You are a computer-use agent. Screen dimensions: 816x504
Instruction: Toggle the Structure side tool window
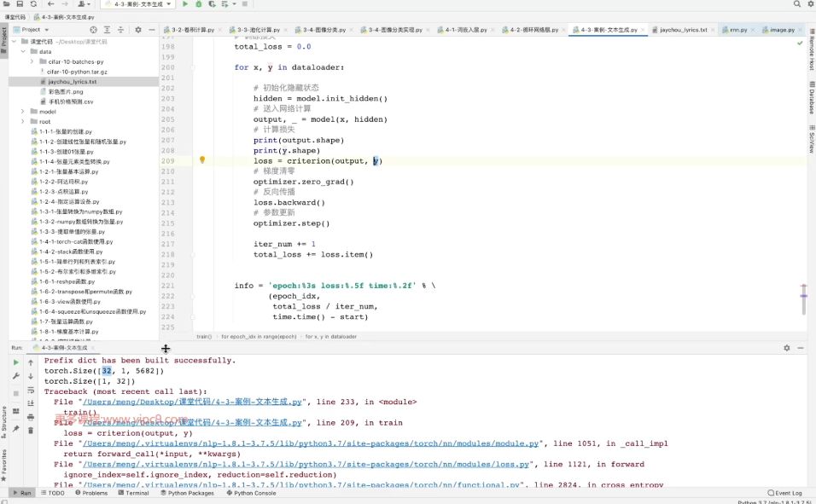pyautogui.click(x=3, y=418)
